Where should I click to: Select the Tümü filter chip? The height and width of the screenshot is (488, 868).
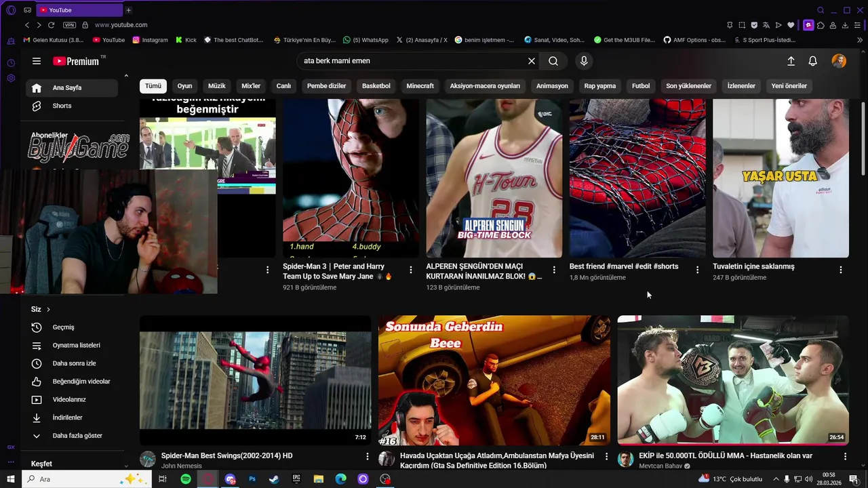click(153, 86)
